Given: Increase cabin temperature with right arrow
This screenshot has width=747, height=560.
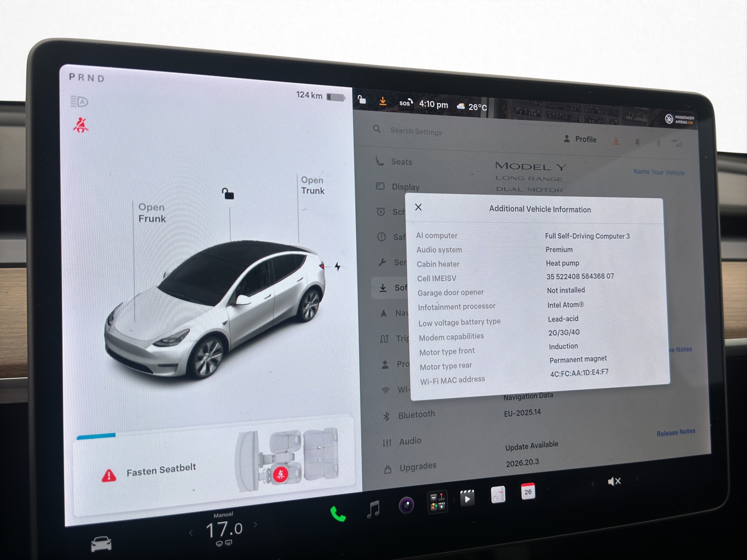Looking at the screenshot, I should tap(255, 525).
